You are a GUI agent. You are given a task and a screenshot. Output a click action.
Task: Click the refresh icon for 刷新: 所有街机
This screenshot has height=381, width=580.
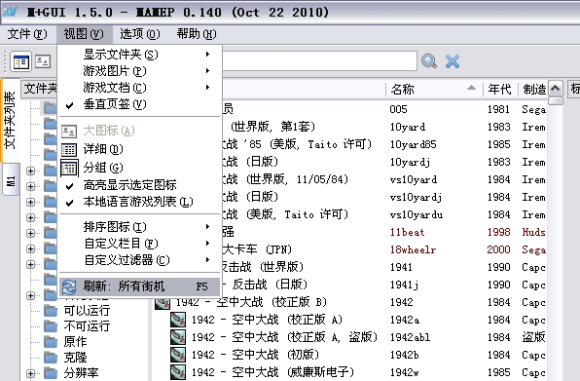coord(69,287)
